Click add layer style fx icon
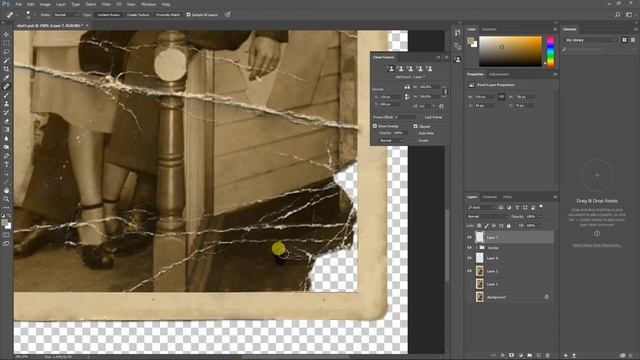 click(503, 356)
